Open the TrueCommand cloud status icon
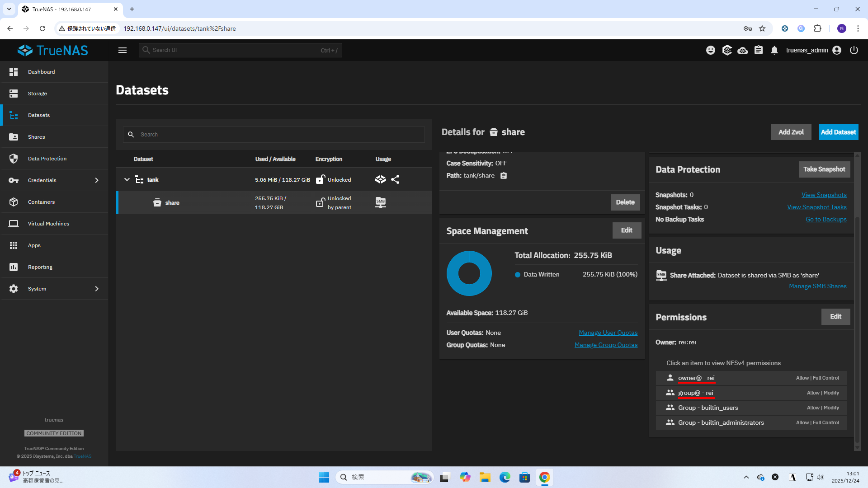Viewport: 868px width, 488px height. coord(742,50)
